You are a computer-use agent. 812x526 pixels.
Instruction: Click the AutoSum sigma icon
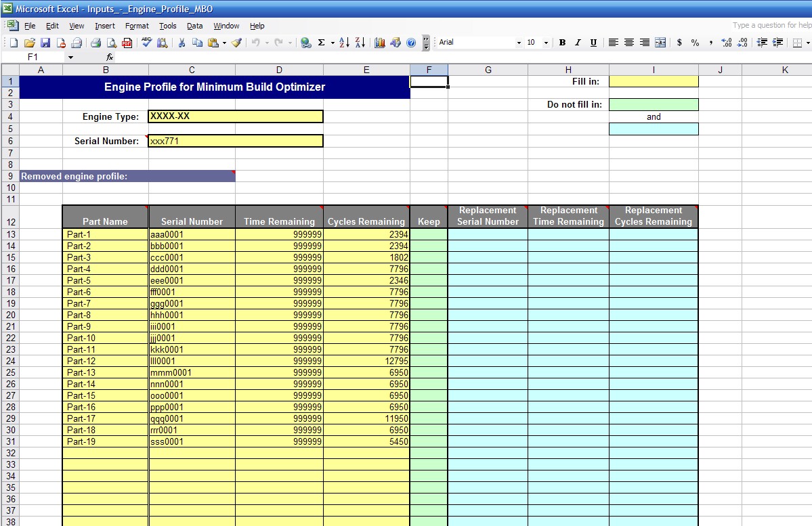pos(321,43)
